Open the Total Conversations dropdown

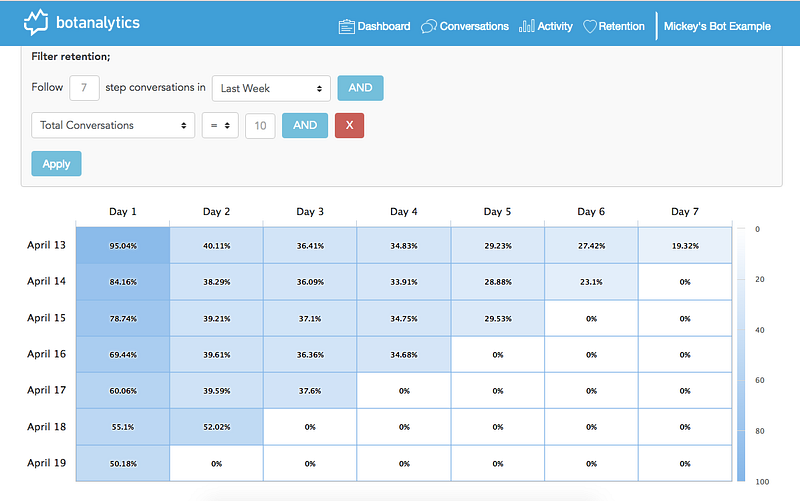point(113,125)
